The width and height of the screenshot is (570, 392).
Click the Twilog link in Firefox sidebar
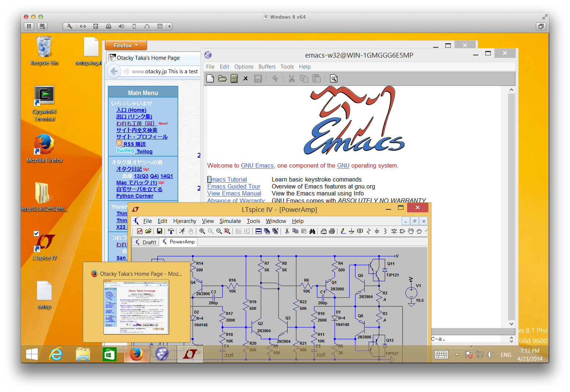145,151
